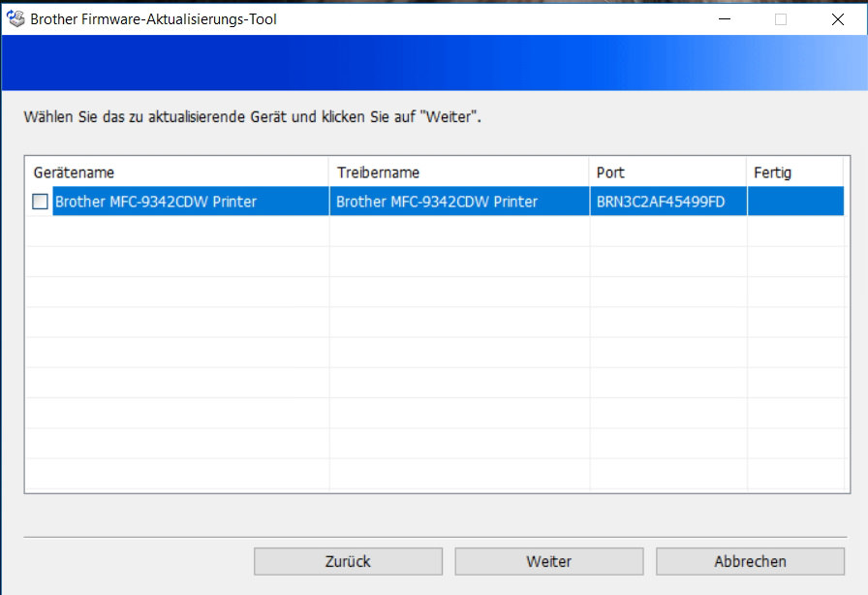Minimize the Firmware-Aktualisierungs-Tool window
The image size is (868, 595).
(725, 18)
